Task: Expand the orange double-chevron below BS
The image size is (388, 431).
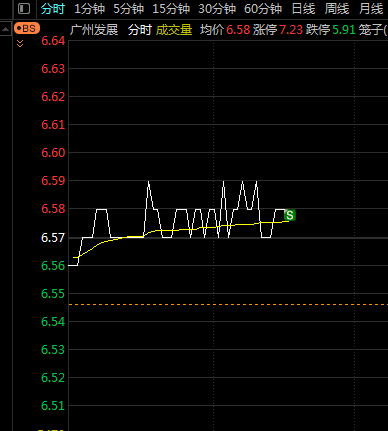Action: (x=20, y=43)
